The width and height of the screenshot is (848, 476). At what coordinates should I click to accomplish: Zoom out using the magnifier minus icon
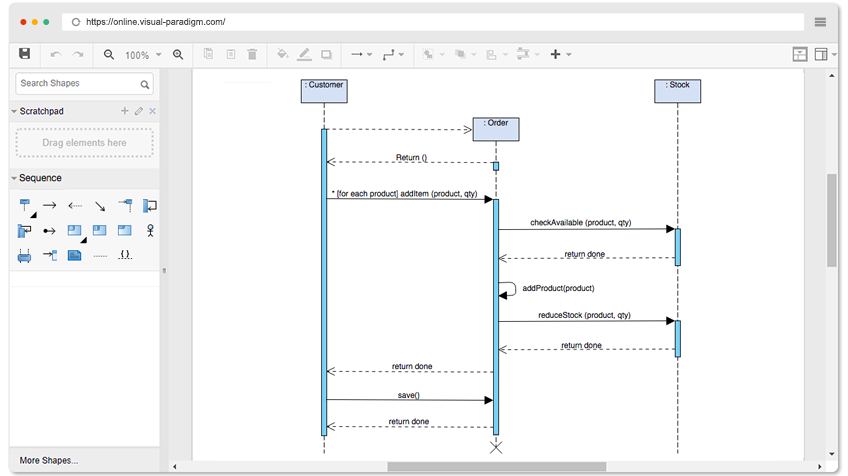[x=109, y=55]
